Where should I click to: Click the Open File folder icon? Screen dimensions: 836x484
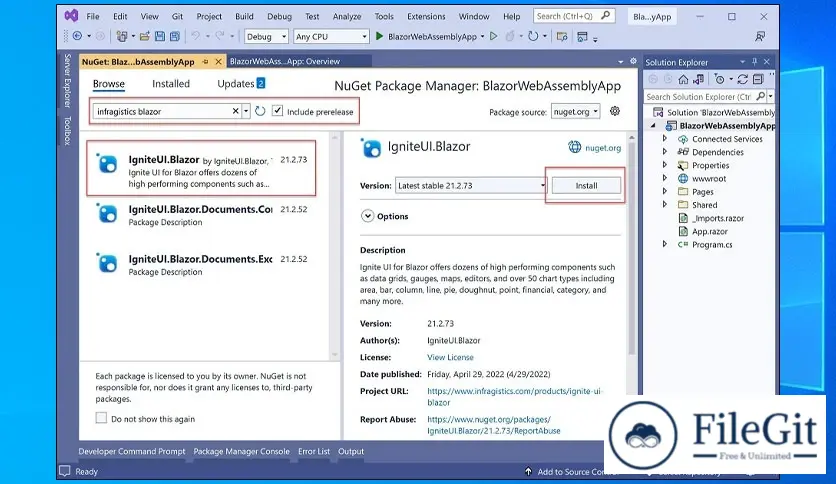pos(144,36)
